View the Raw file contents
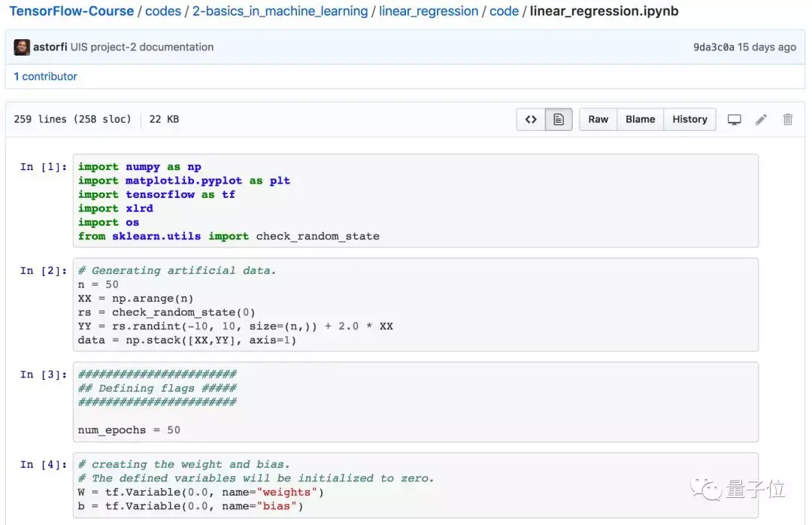The width and height of the screenshot is (812, 525). [x=598, y=119]
